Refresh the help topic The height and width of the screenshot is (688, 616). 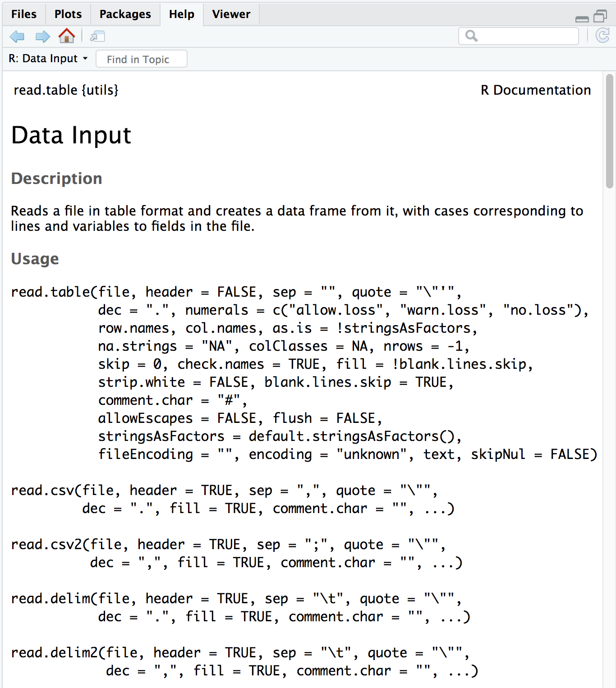[x=602, y=36]
